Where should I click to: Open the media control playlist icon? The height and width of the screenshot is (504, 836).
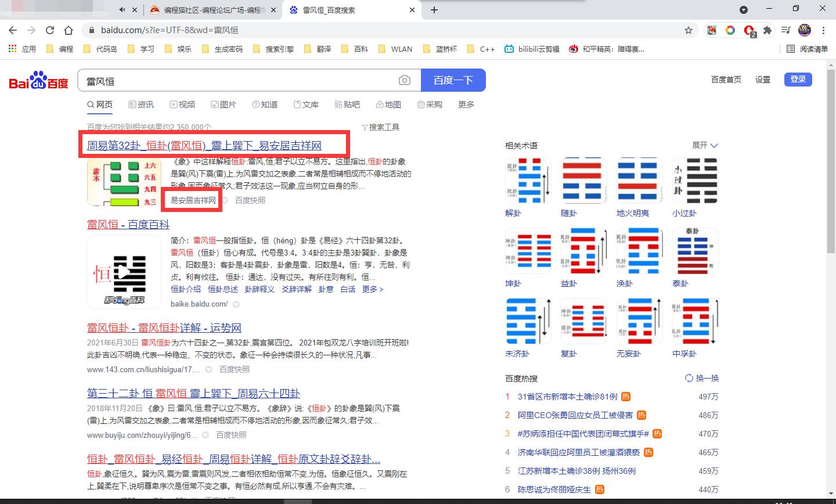(786, 30)
